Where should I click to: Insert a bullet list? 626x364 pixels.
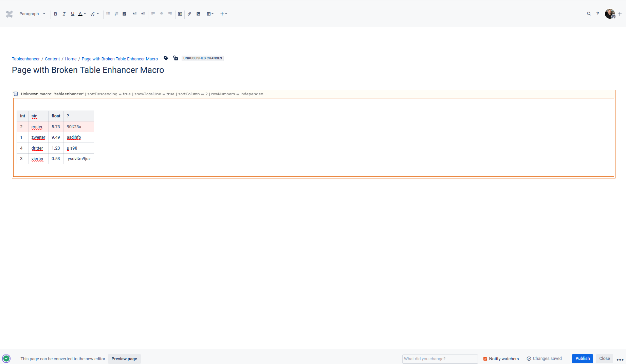coord(108,14)
